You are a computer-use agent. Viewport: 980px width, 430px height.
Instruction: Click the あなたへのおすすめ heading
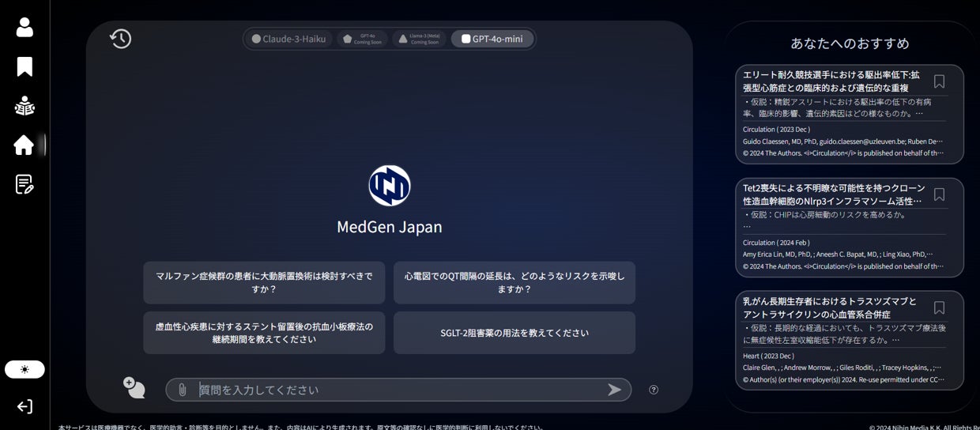(x=850, y=43)
